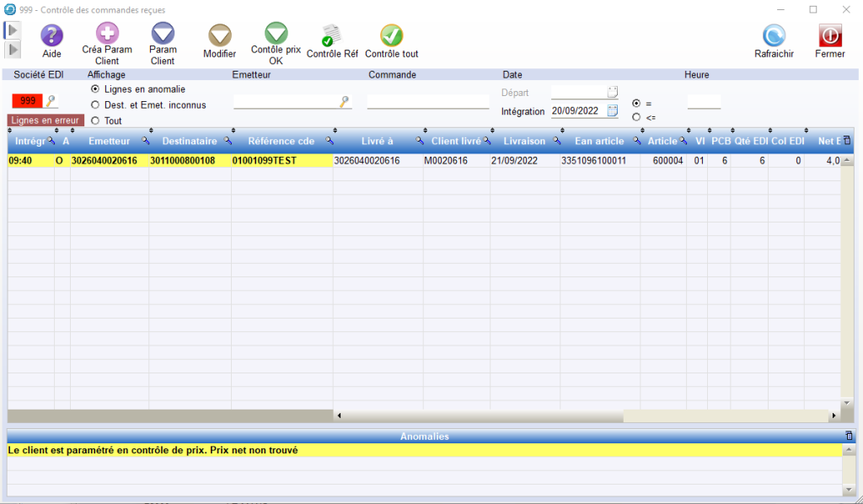Select Lignes en anomalie option
Viewport: 863px width, 504px height.
coord(95,89)
